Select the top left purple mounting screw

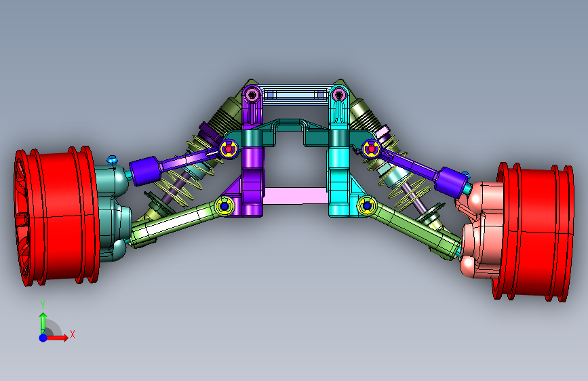252,94
